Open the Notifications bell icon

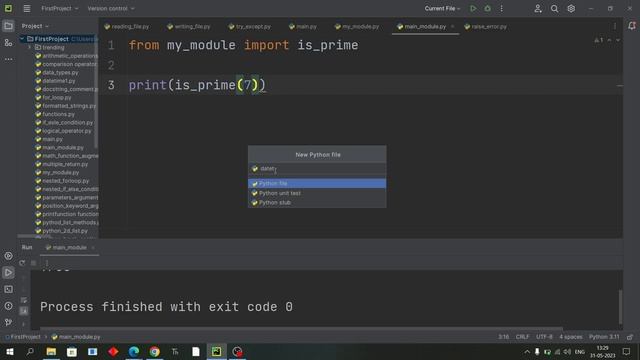(631, 26)
